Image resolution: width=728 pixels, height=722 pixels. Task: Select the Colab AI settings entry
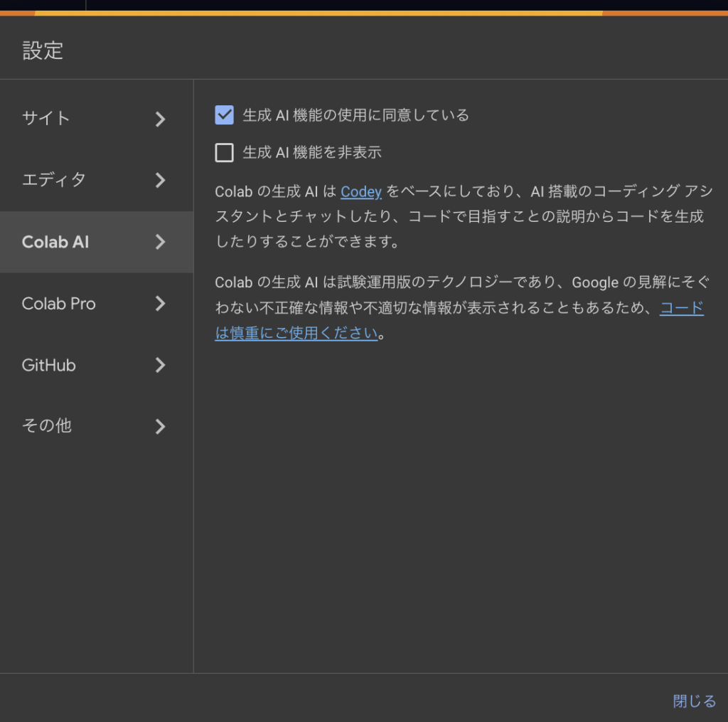[55, 242]
